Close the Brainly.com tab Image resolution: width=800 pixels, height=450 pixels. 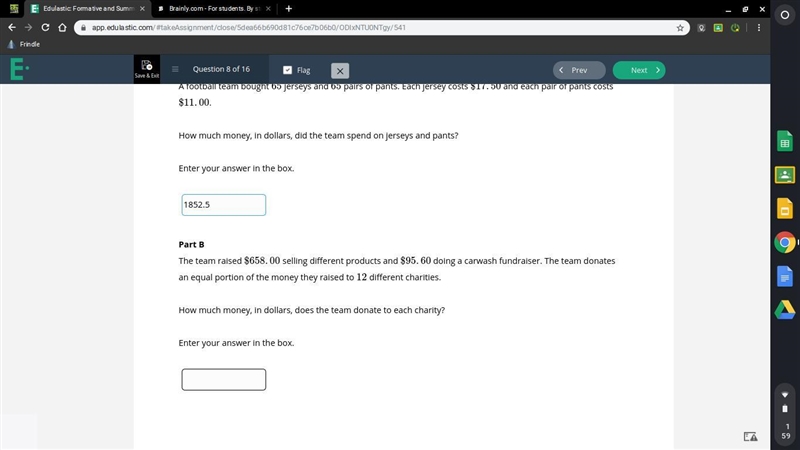[x=268, y=9]
